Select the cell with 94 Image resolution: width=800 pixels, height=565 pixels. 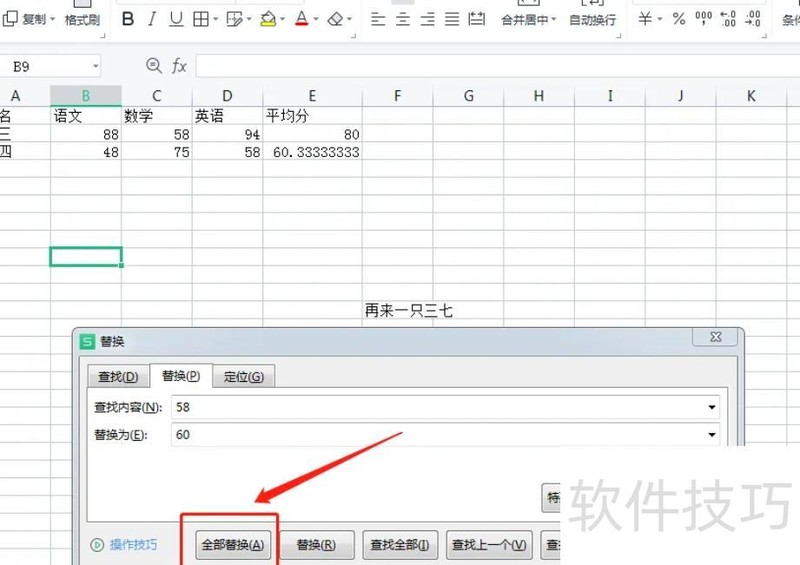[x=227, y=134]
